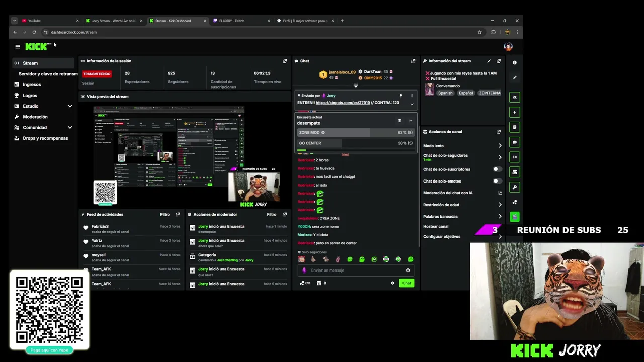
Task: Select GO CENTER poll option bar
Action: 355,143
